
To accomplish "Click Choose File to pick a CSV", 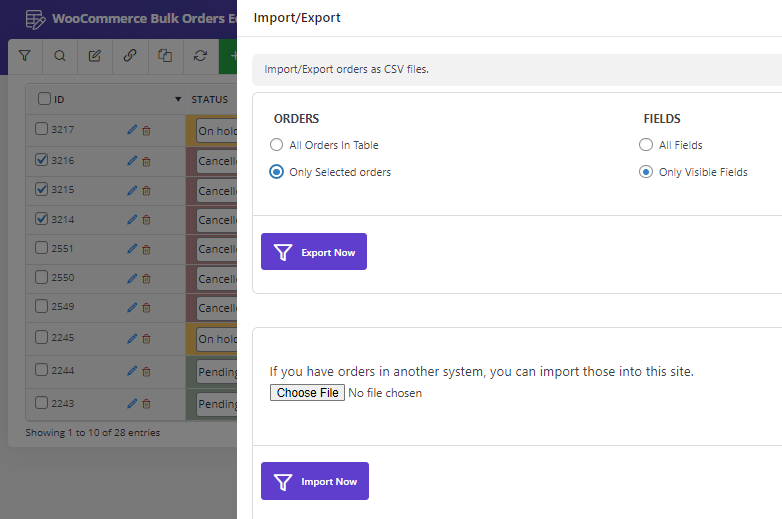I will tap(307, 393).
